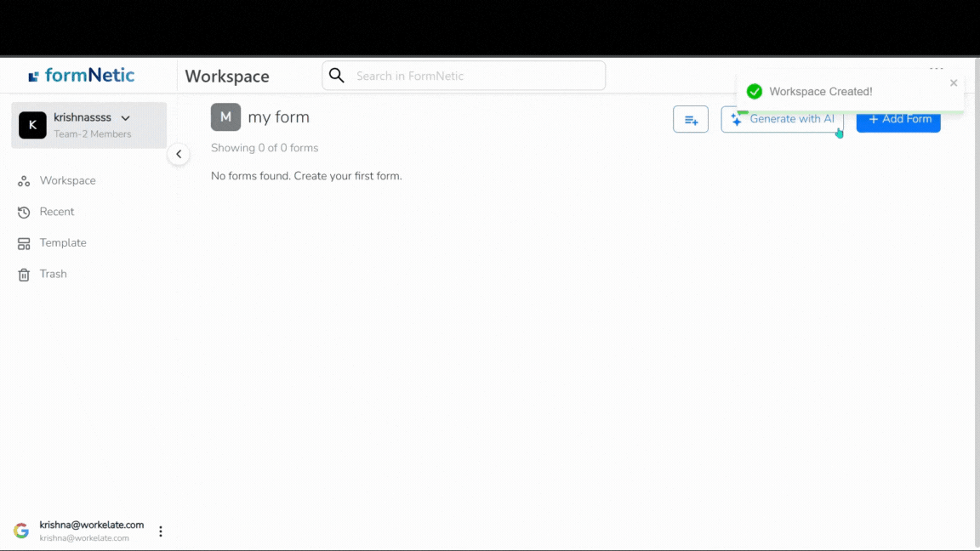This screenshot has width=980, height=551.
Task: Collapse the sidebar with the chevron button
Action: [x=179, y=154]
